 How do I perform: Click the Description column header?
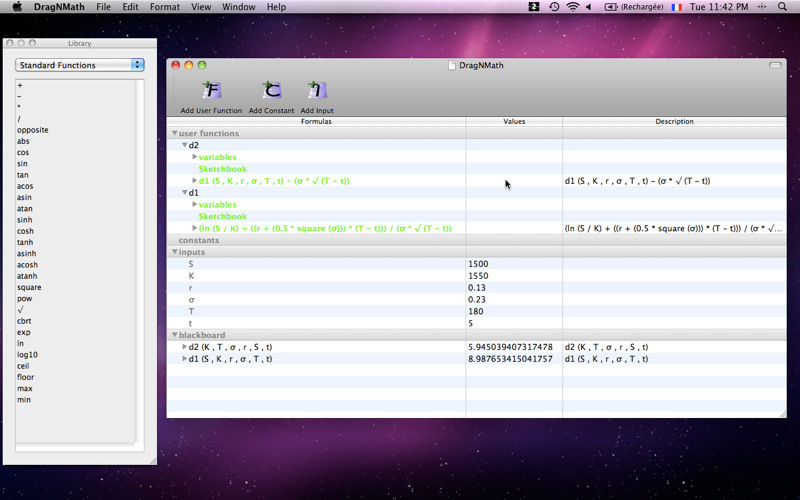[x=674, y=121]
